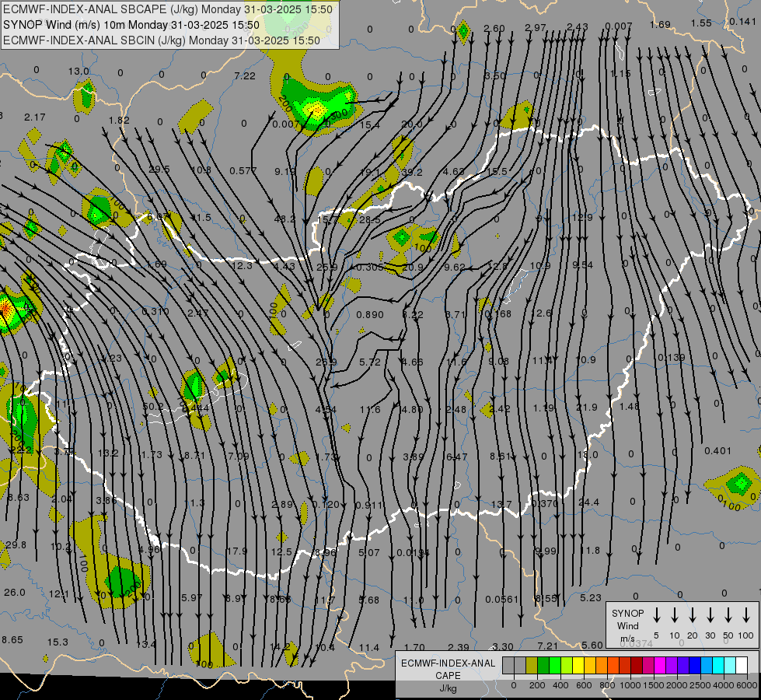Click the 10 m/s wind arrow in legend
The image size is (761, 700).
coord(674,615)
